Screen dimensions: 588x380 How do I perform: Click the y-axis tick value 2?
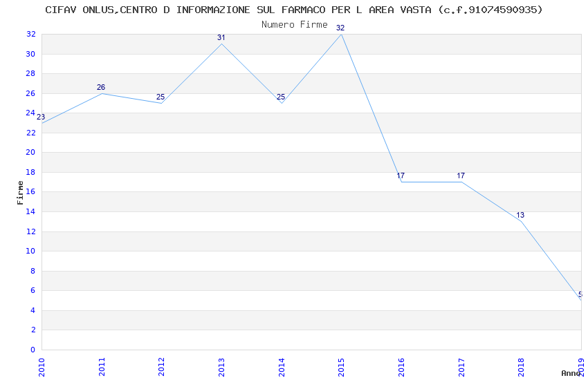pos(33,330)
